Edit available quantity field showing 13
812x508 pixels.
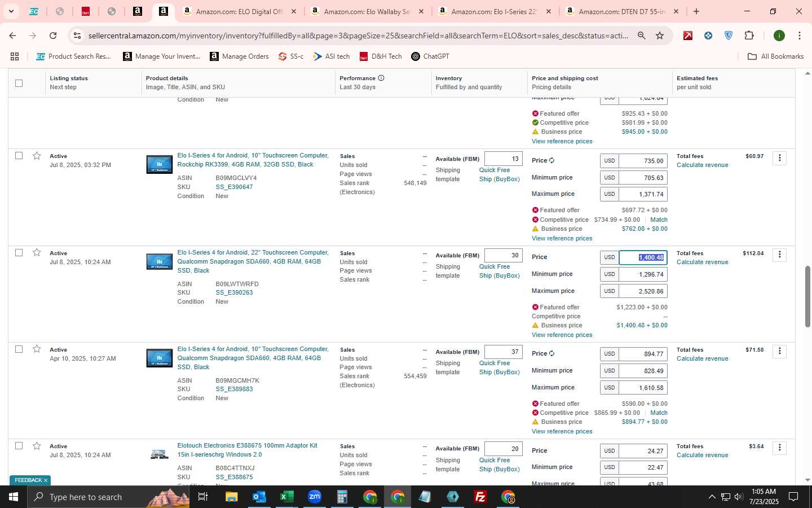[x=503, y=159]
